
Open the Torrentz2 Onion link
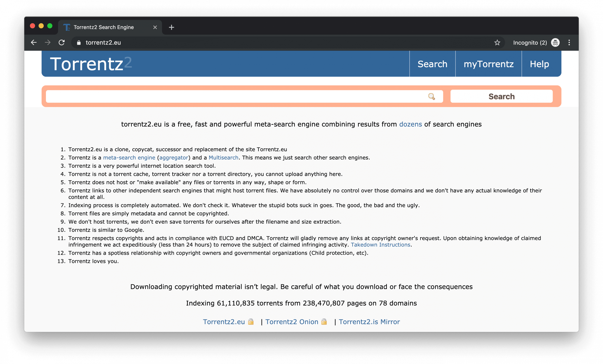[292, 322]
